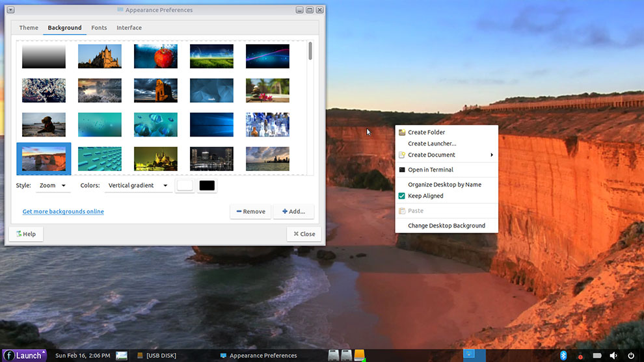
Task: Select the Windows logo blue wallpaper
Action: coord(211,124)
